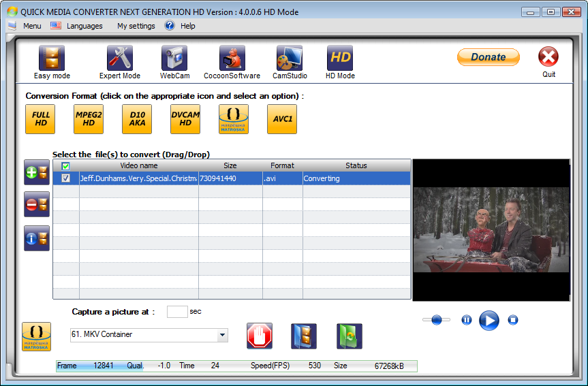Switch to Easy mode
This screenshot has width=588, height=386.
pyautogui.click(x=52, y=58)
